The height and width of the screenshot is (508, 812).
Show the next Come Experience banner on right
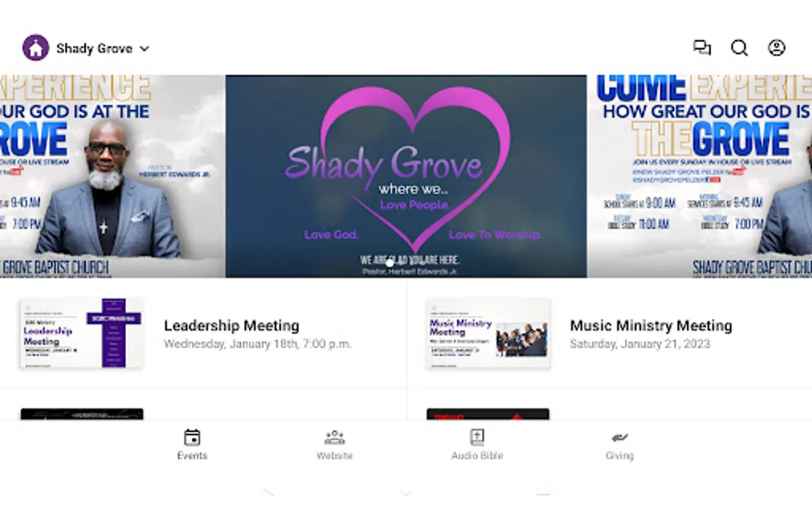point(700,176)
